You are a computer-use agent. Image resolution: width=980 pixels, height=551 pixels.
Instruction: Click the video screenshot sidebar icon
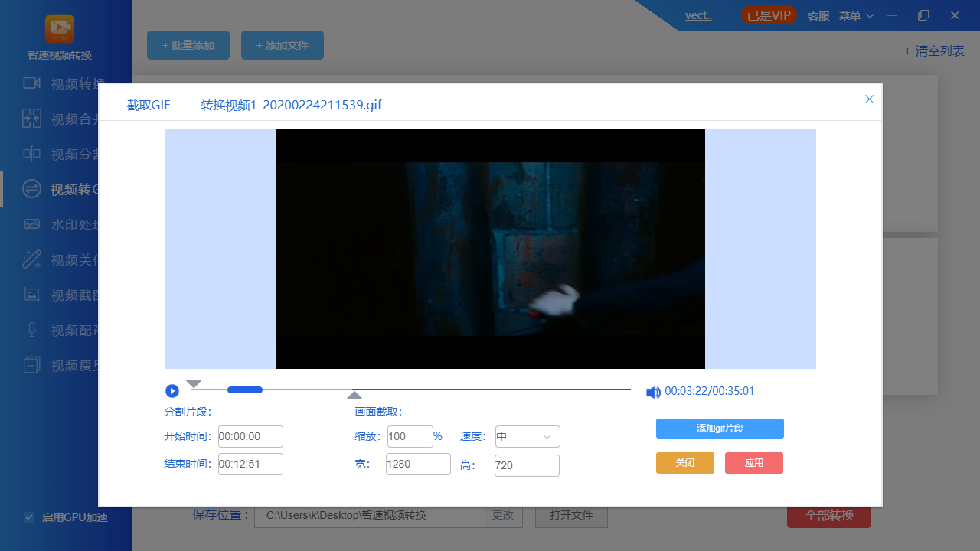click(x=31, y=294)
